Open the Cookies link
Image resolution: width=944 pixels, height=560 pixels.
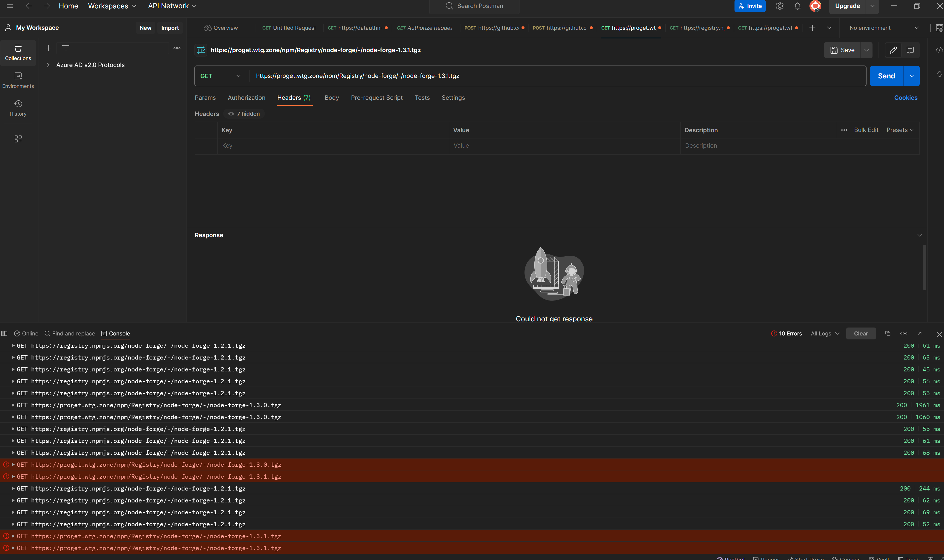click(x=906, y=98)
